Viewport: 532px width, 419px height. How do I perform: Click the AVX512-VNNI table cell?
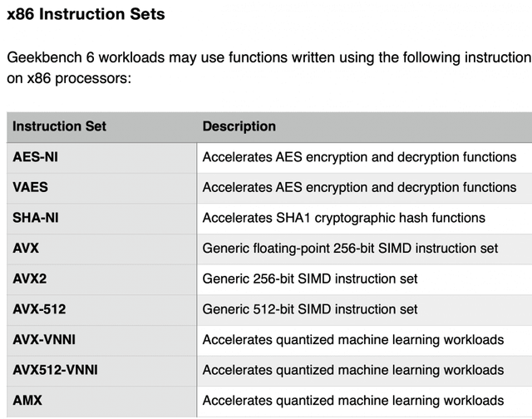55,370
